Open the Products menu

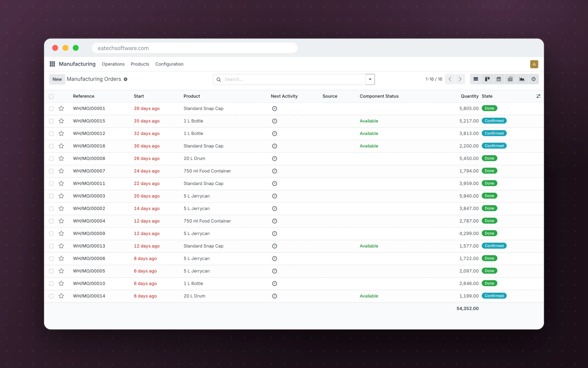pyautogui.click(x=140, y=64)
